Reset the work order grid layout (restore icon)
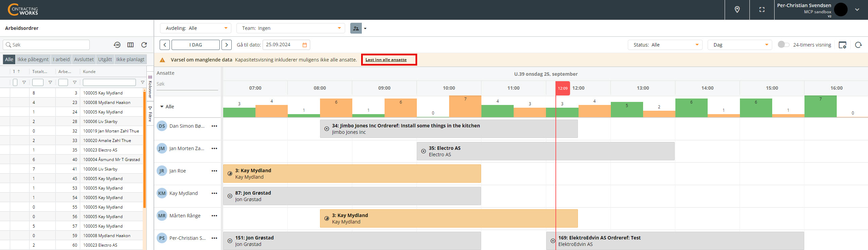This screenshot has width=868, height=250. pyautogui.click(x=117, y=45)
